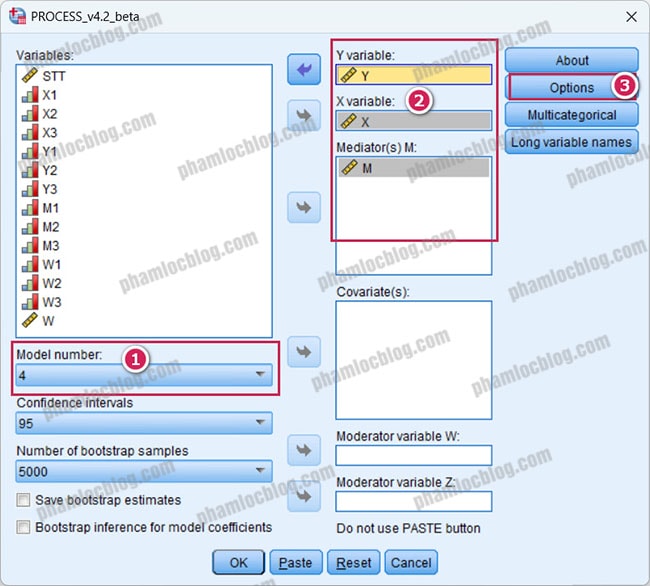Open the Confidence intervals dropdown
The width and height of the screenshot is (650, 586).
click(144, 423)
